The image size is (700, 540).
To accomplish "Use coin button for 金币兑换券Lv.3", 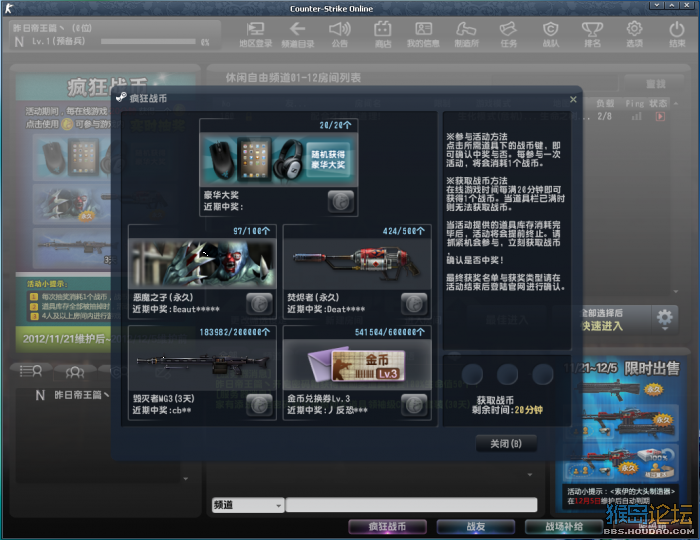I will (x=414, y=405).
